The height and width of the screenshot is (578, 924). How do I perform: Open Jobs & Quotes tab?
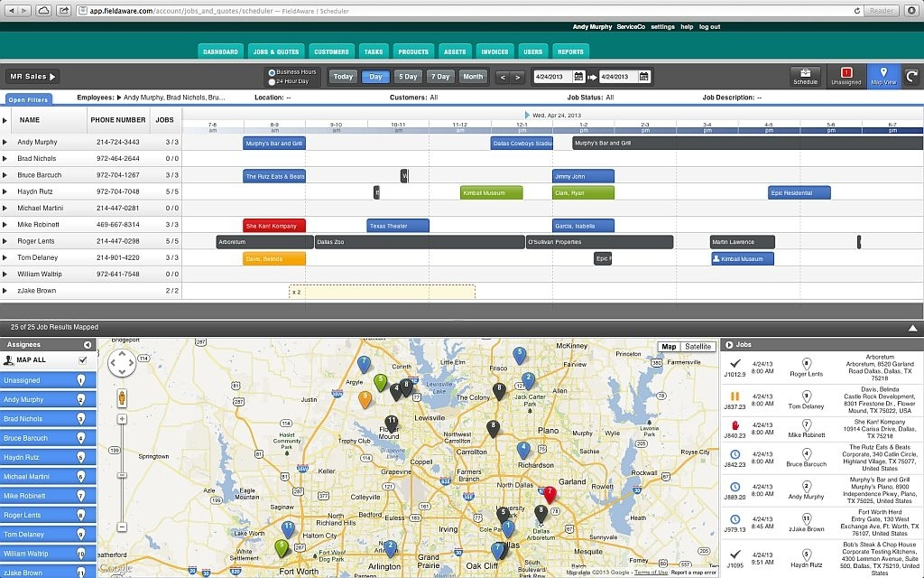(x=276, y=51)
